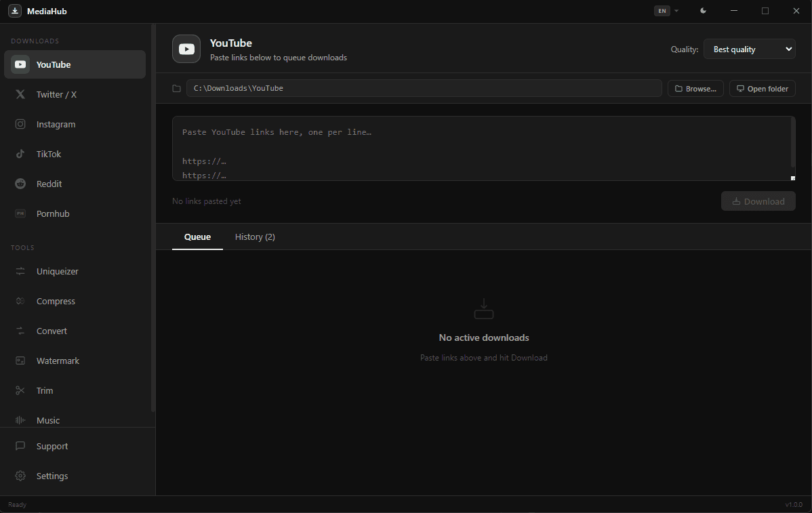Click the MediaHub download logo icon
Viewport: 812px width, 513px height.
[x=14, y=11]
